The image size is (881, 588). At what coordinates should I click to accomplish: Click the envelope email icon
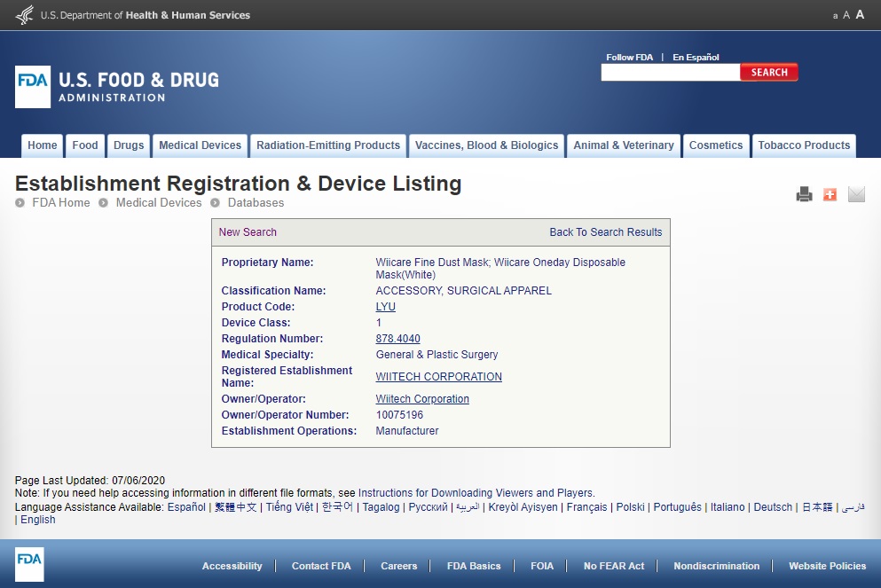pyautogui.click(x=855, y=194)
